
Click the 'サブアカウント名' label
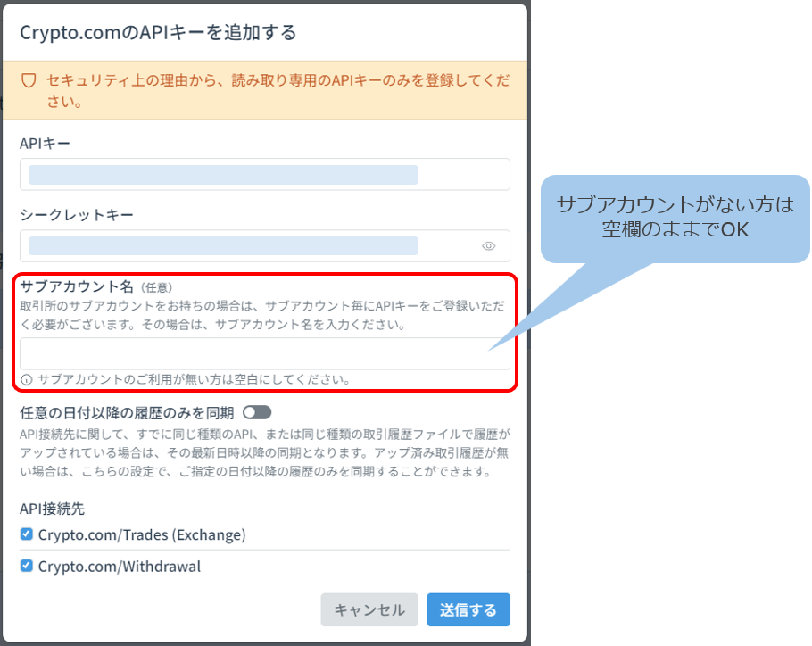click(x=77, y=286)
